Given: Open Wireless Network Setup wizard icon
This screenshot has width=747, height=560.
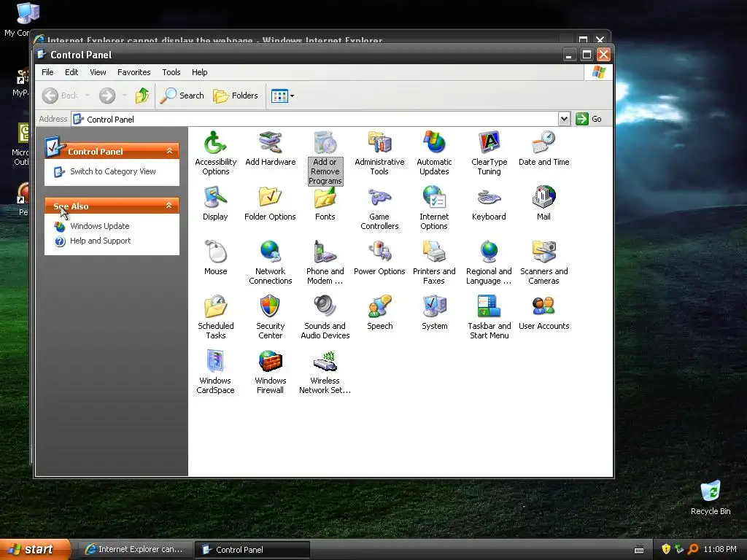Looking at the screenshot, I should 325,362.
